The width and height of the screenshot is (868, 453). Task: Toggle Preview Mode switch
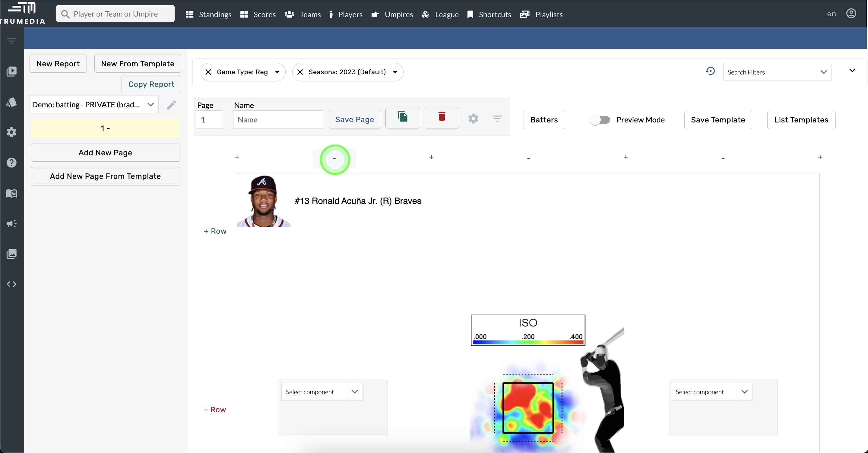click(x=600, y=120)
